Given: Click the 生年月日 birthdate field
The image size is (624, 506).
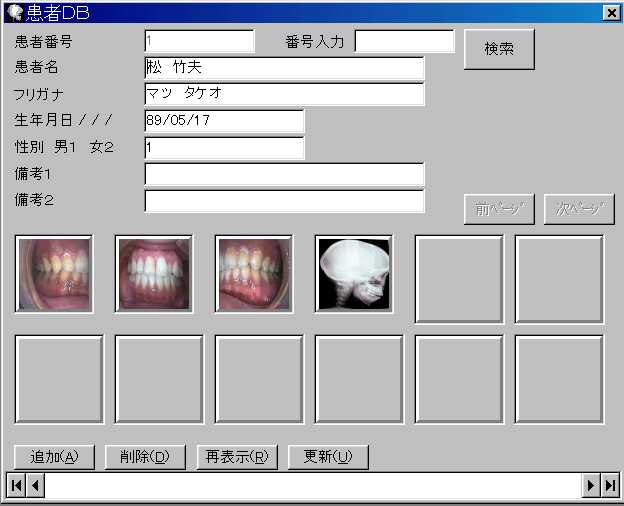Looking at the screenshot, I should (224, 121).
